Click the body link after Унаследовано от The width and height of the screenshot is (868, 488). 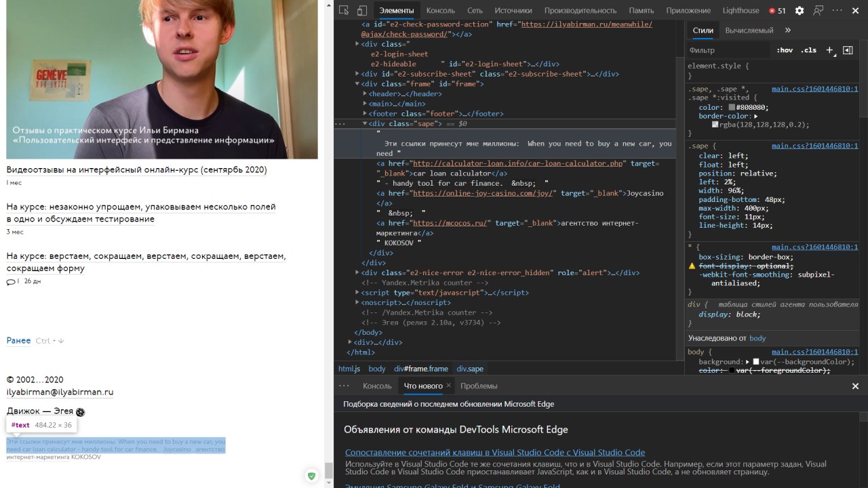coord(757,338)
